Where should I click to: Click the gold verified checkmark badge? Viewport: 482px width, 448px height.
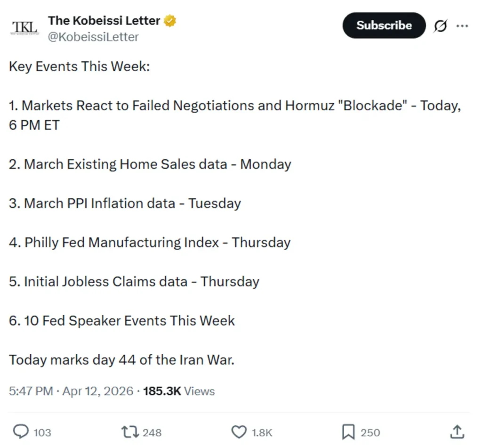coord(170,20)
